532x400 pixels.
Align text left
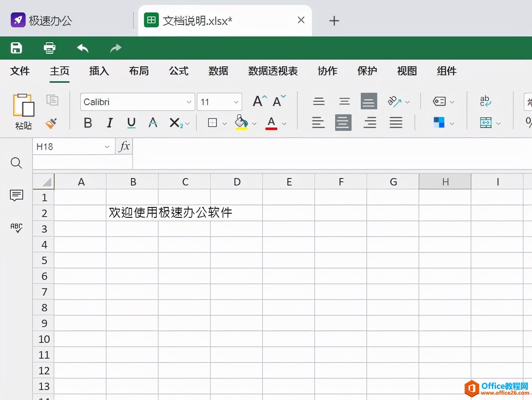tap(318, 123)
